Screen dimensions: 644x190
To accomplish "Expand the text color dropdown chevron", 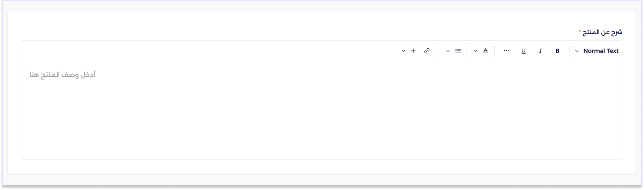I will pyautogui.click(x=476, y=51).
